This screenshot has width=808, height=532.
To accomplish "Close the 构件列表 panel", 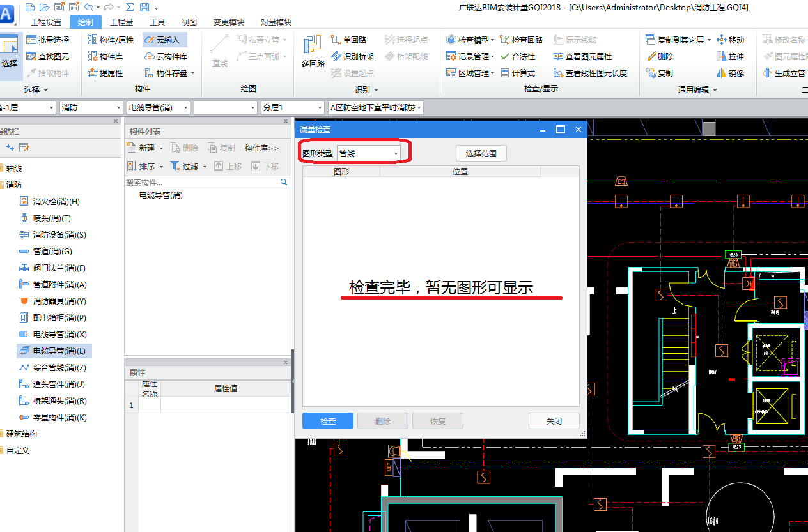I will [286, 121].
